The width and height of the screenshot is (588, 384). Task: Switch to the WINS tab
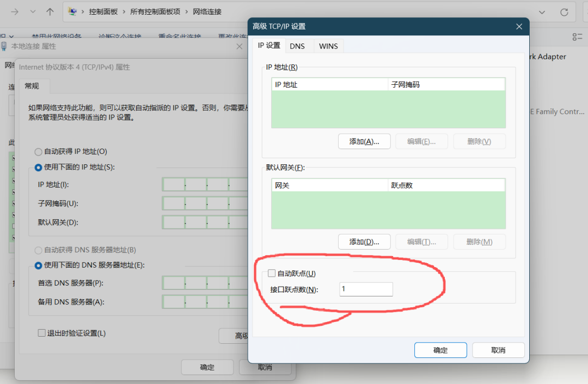[328, 46]
